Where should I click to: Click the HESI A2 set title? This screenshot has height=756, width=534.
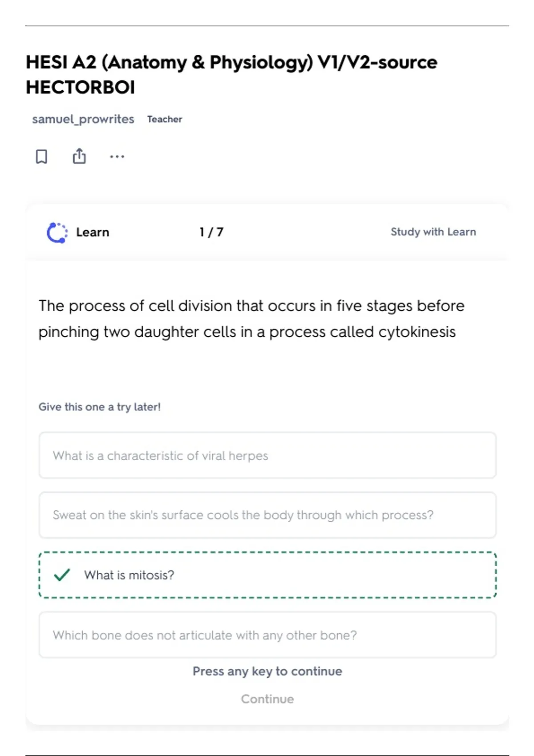pyautogui.click(x=231, y=75)
